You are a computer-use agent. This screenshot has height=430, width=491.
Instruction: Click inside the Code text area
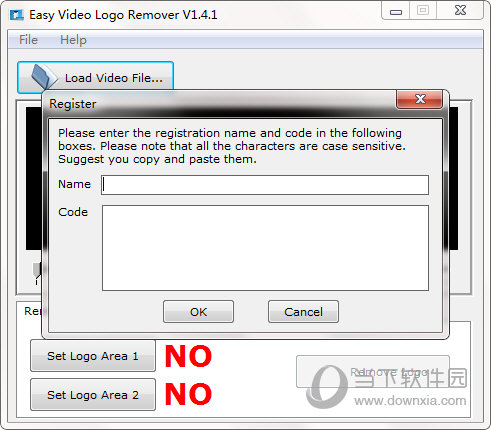[265, 248]
